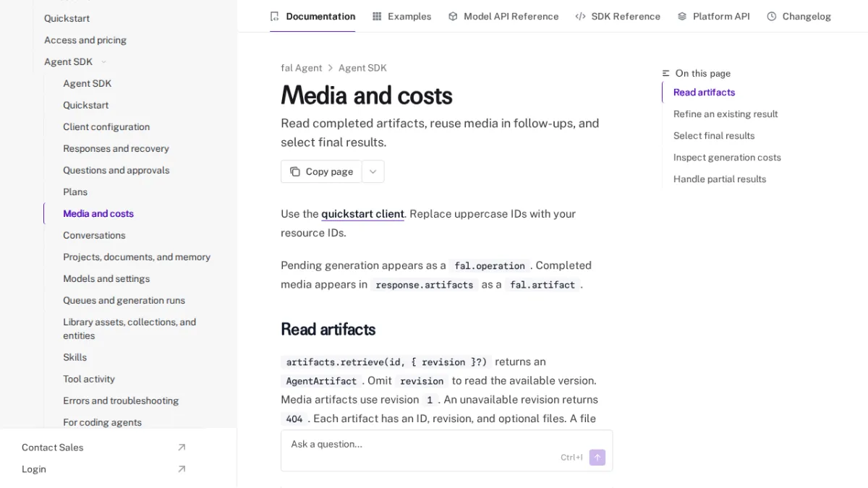Click the arrow icon next to Contact Sales
Image resolution: width=868 pixels, height=488 pixels.
(x=182, y=448)
